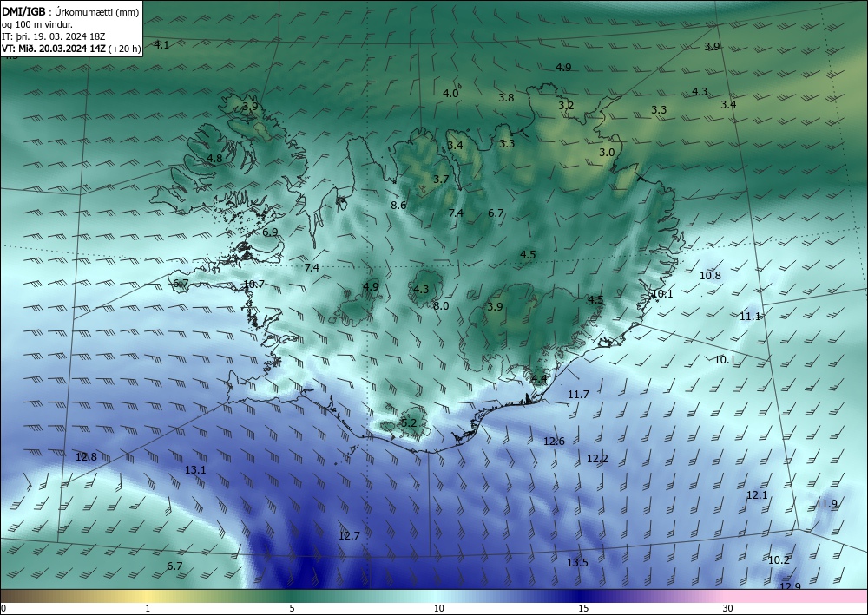Click the 8.6 value label
The image size is (868, 615).
coord(398,206)
